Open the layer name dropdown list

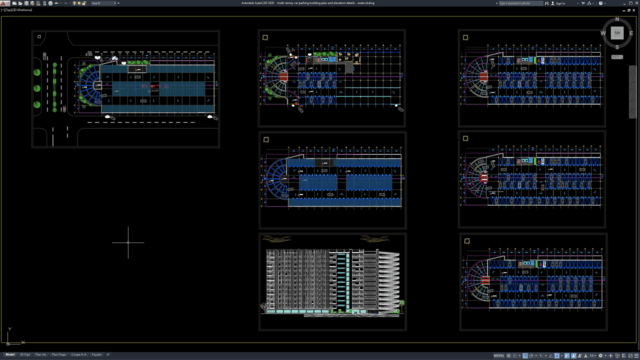point(104,3)
